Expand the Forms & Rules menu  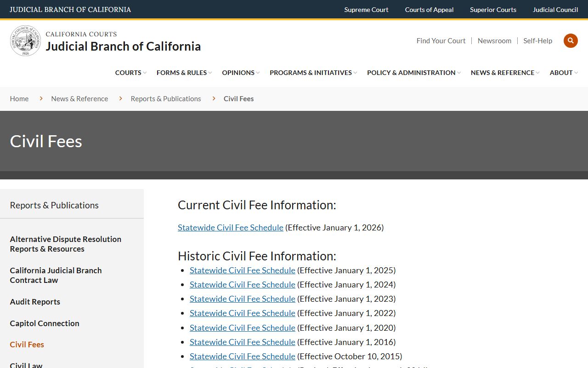click(184, 73)
